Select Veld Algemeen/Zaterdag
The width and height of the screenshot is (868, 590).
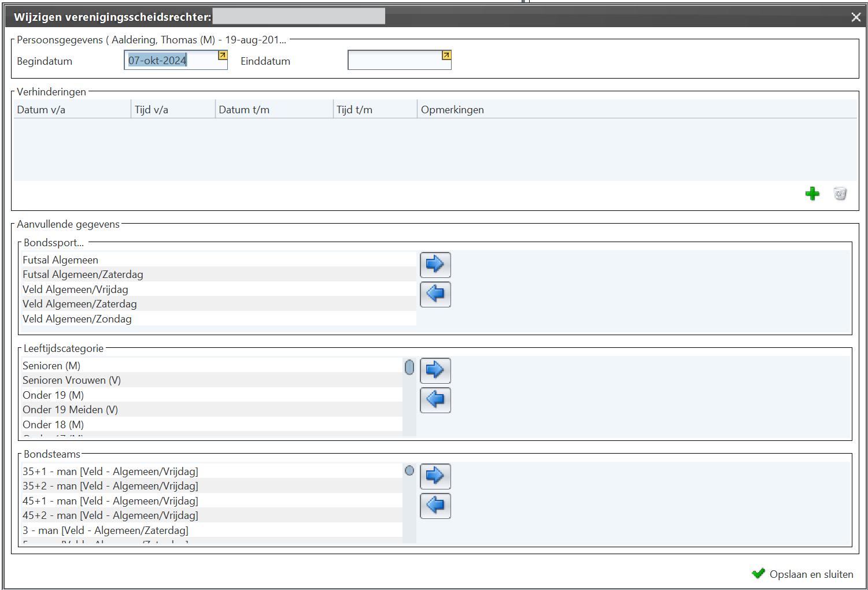[218, 304]
